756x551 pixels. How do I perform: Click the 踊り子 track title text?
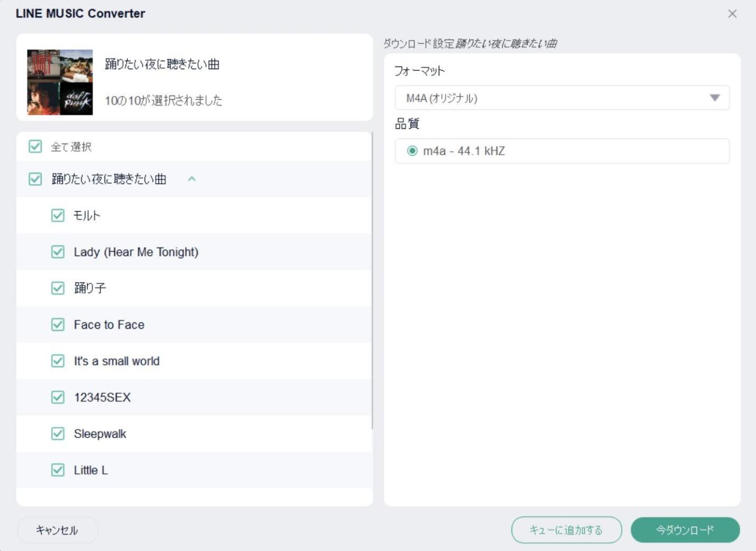coord(90,288)
